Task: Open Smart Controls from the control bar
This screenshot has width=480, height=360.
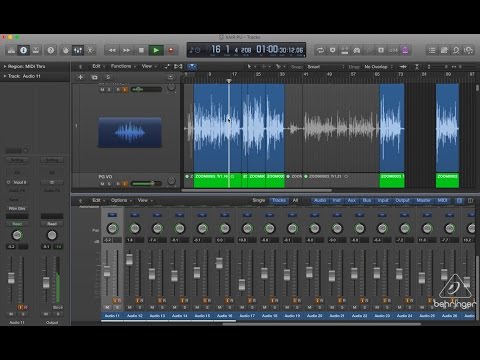Action: [66, 50]
